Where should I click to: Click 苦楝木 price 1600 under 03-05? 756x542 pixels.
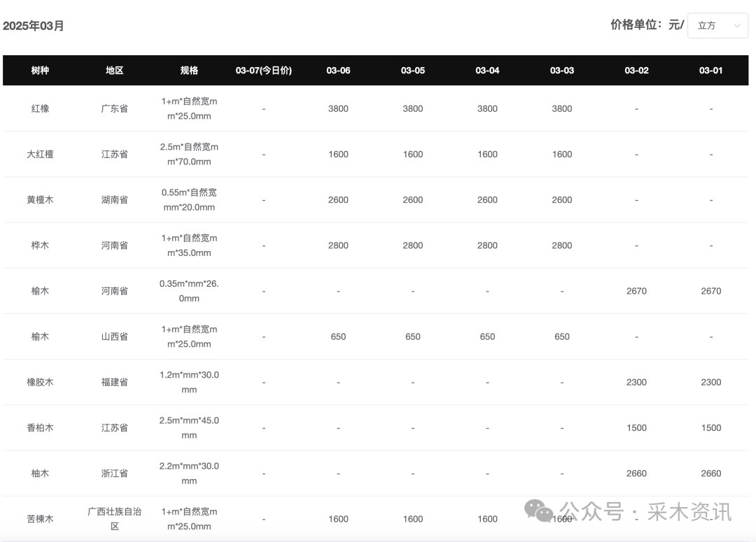click(413, 519)
